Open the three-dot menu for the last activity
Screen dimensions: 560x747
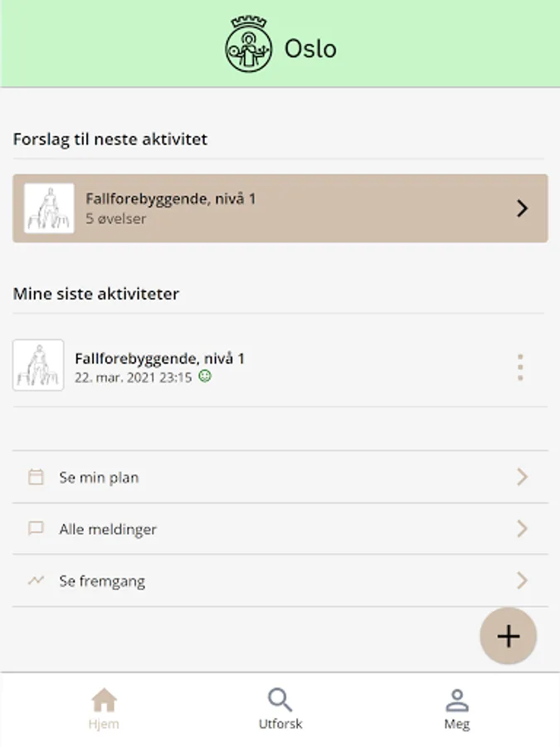tap(520, 367)
